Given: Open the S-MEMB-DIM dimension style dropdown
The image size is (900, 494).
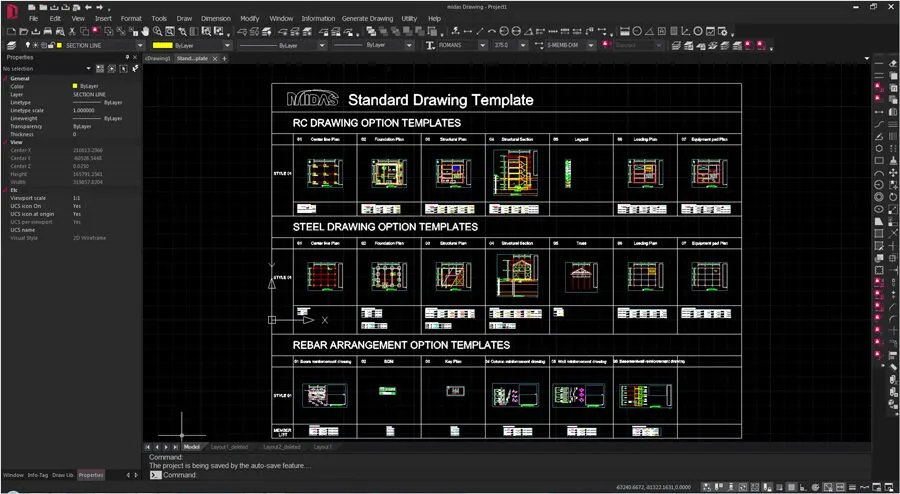Looking at the screenshot, I should click(590, 45).
